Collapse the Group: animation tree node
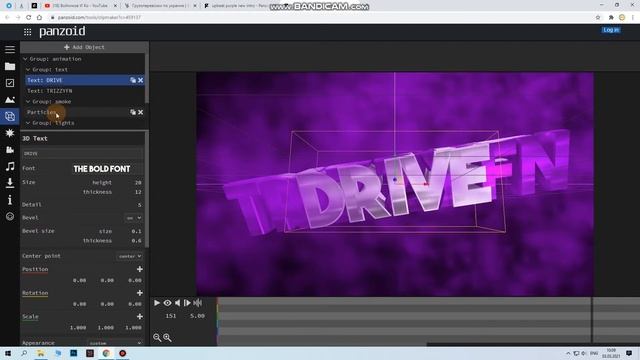The height and width of the screenshot is (360, 640). 25,59
